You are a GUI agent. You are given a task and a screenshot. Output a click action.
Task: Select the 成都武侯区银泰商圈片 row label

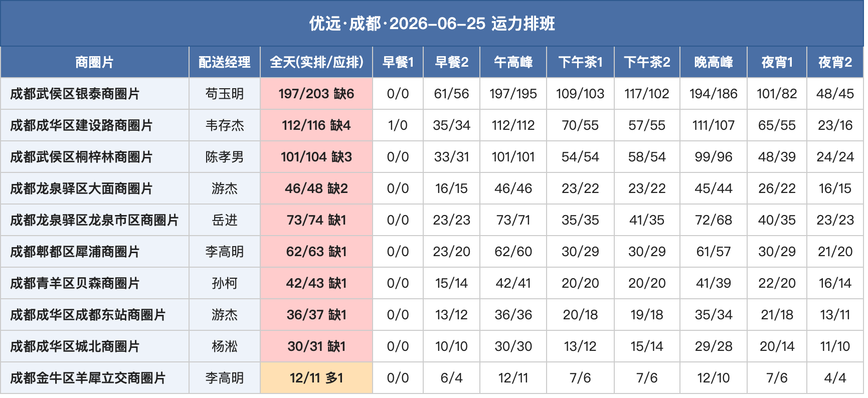point(75,94)
